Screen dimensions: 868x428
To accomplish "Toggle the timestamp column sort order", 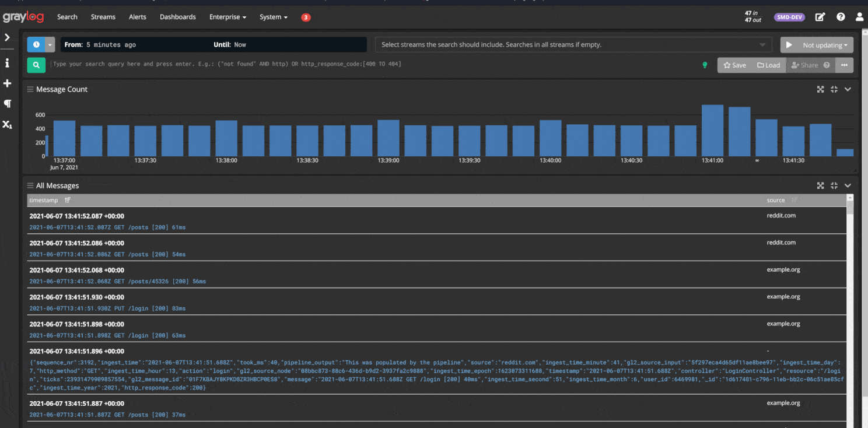I will [68, 200].
